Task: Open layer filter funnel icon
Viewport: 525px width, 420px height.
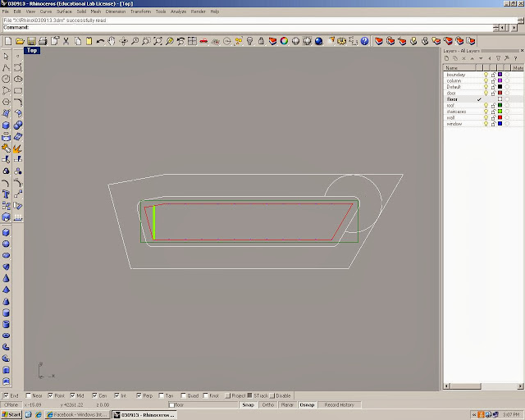Action: pyautogui.click(x=498, y=58)
